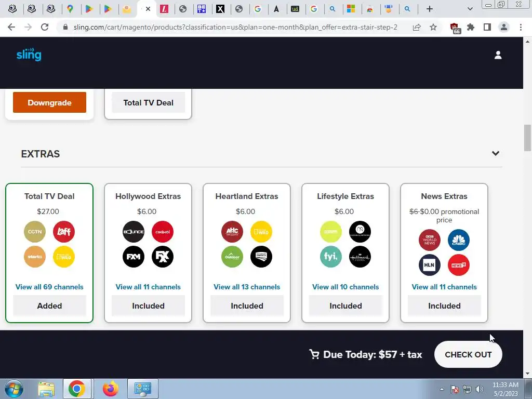
Task: Open the tab search dropdown arrow
Action: pos(470,9)
